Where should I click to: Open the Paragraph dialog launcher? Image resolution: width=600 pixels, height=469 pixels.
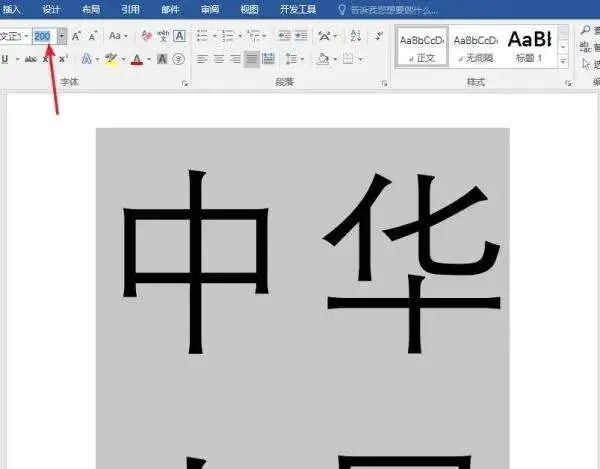[385, 83]
